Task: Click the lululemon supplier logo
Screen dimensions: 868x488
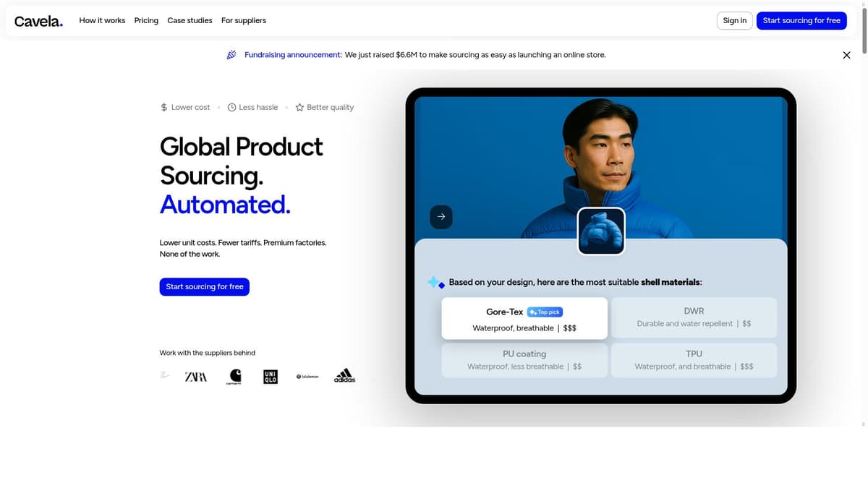Action: point(307,377)
